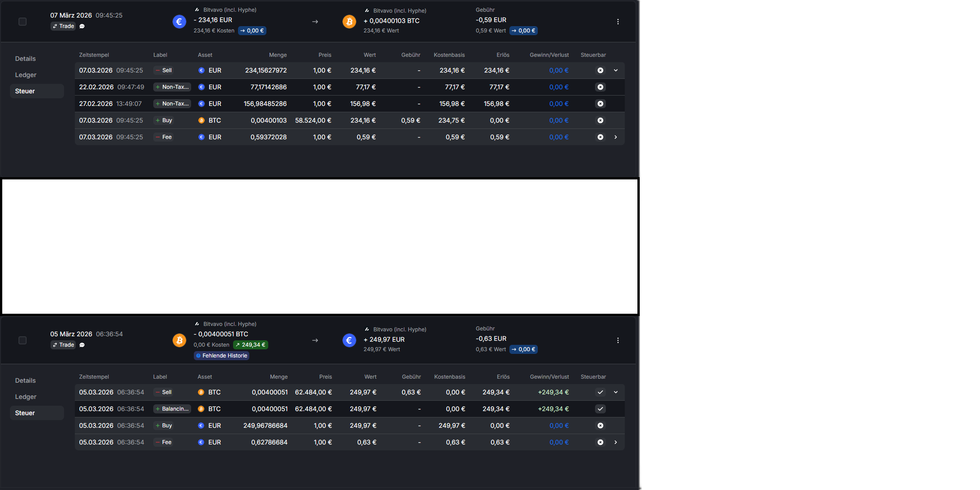Image resolution: width=980 pixels, height=490 pixels.
Task: Click non-taxable icon on 22.02.2026 row
Action: point(600,87)
